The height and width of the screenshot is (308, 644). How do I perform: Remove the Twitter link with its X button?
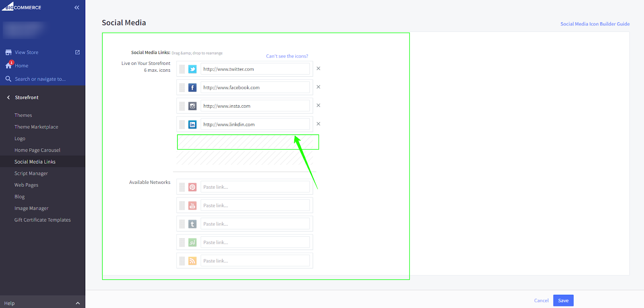pos(318,69)
